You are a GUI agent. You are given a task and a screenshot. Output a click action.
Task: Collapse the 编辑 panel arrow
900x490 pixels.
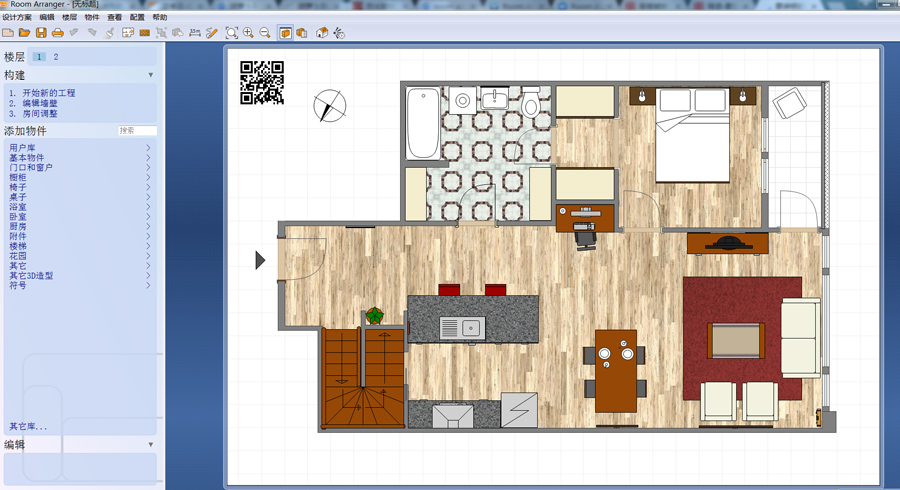151,444
